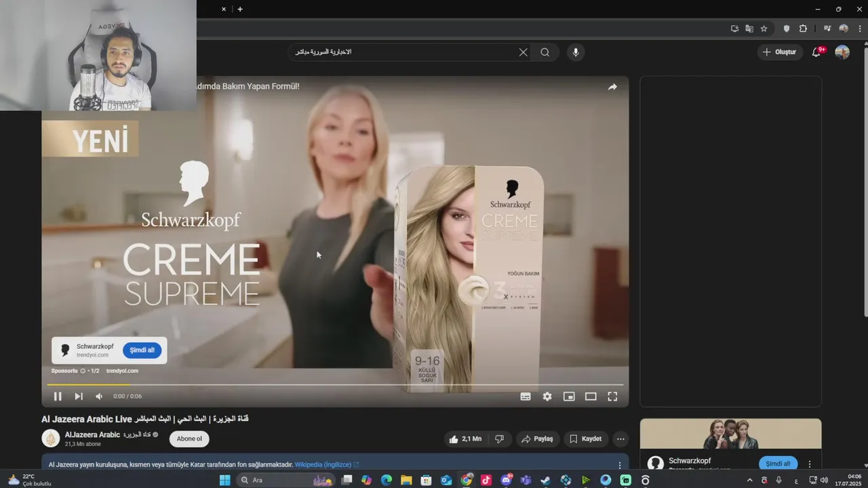The height and width of the screenshot is (488, 868).
Task: Open the Windows Start menu
Action: coord(225,480)
